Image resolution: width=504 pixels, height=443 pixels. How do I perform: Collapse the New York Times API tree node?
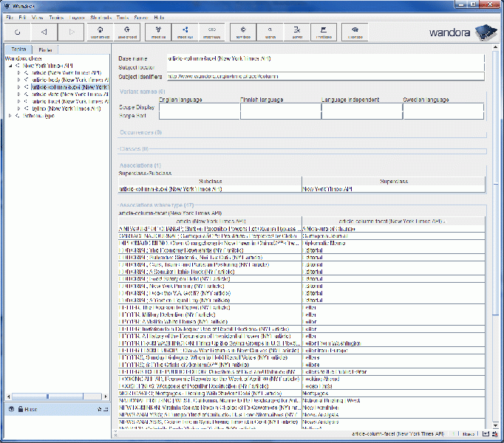(x=10, y=66)
